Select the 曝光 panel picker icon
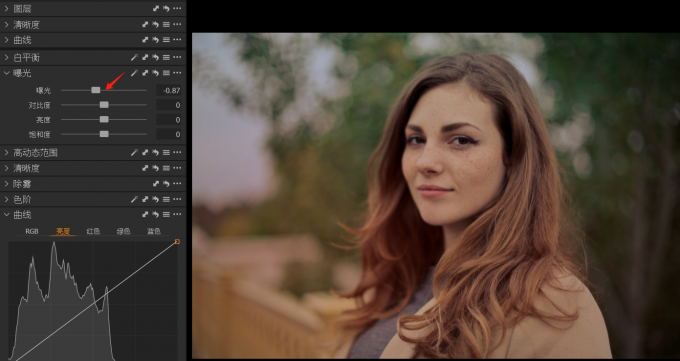 (x=134, y=73)
